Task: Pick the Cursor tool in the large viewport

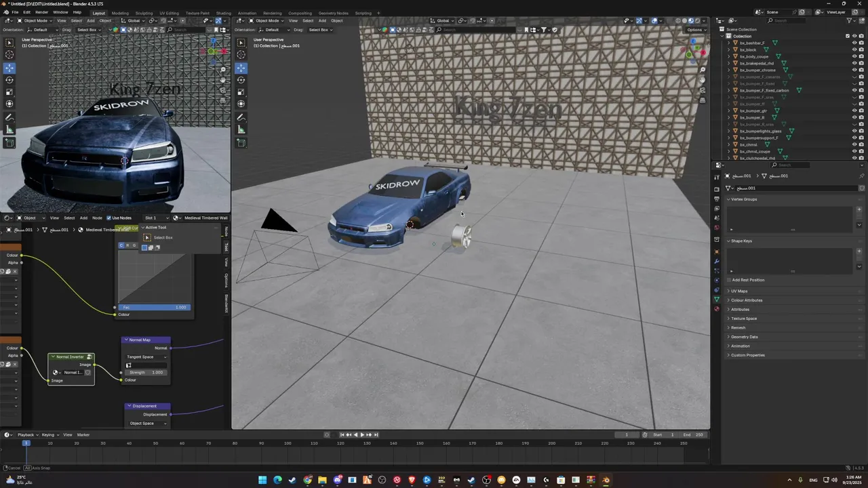Action: click(241, 54)
